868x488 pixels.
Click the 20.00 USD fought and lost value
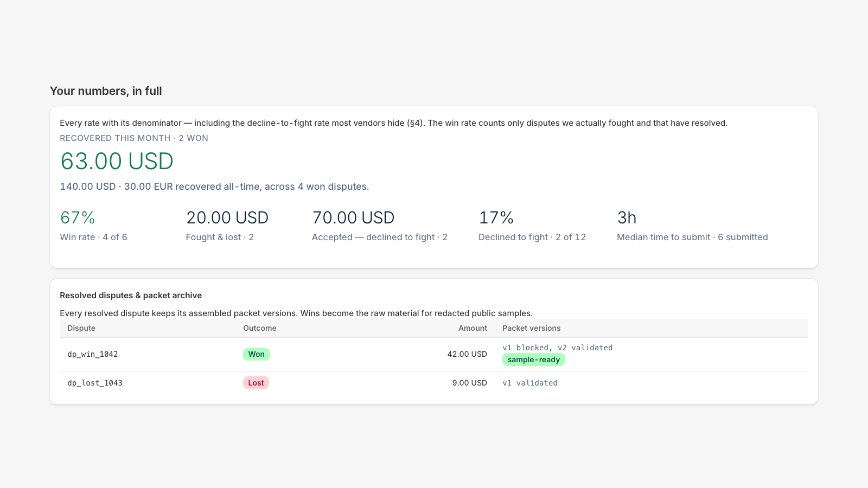click(x=227, y=218)
